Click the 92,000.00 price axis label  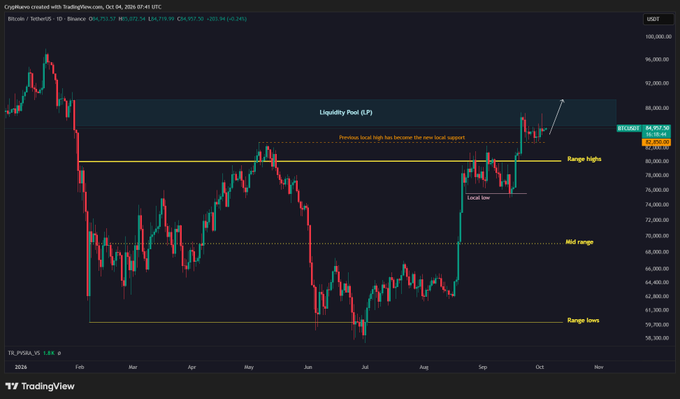pos(658,83)
